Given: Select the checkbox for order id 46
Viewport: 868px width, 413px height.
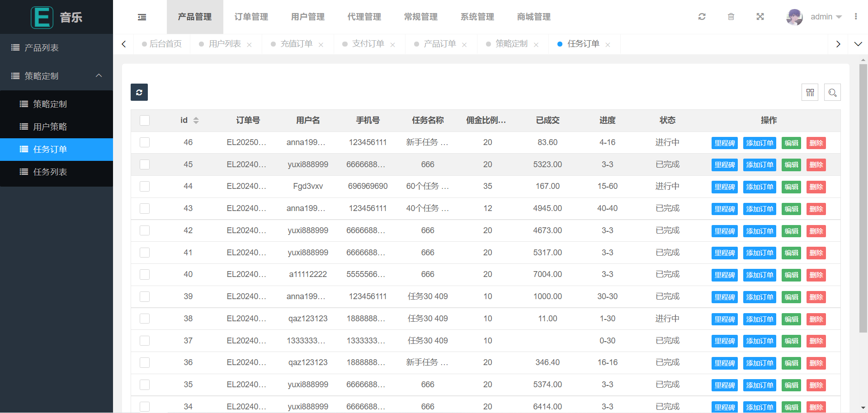Looking at the screenshot, I should (x=145, y=142).
